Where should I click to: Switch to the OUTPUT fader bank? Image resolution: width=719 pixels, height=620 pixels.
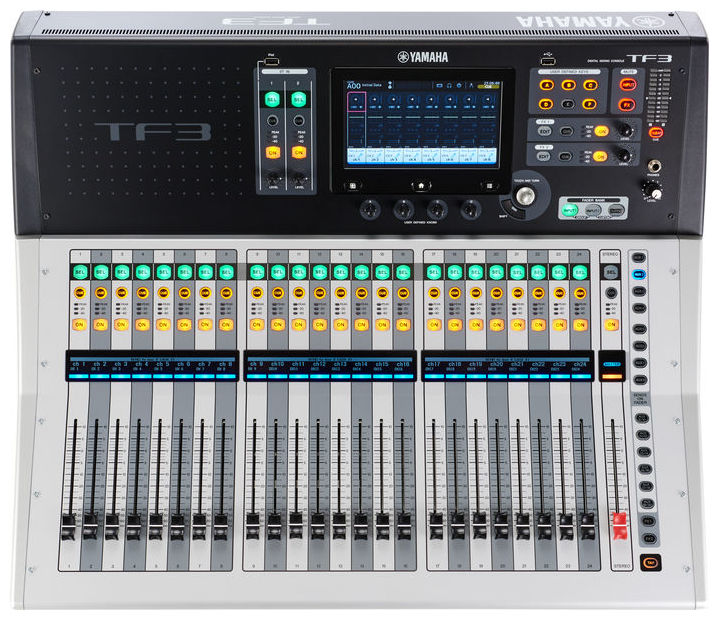pyautogui.click(x=616, y=210)
